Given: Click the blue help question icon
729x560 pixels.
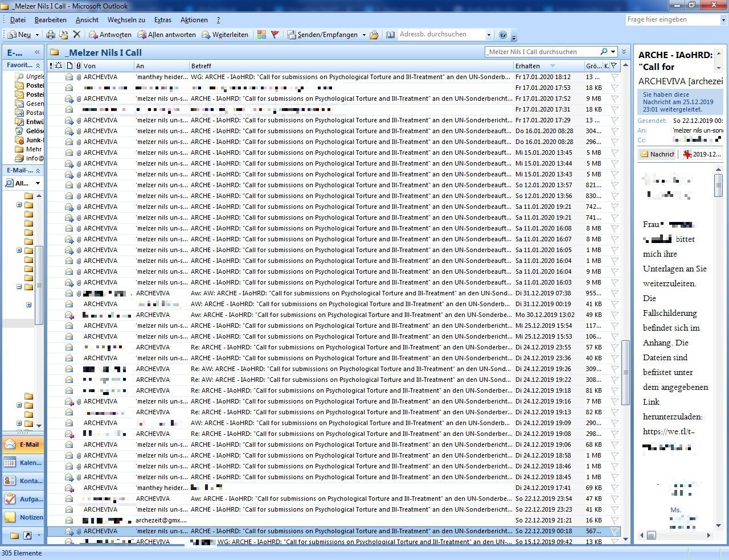Looking at the screenshot, I should tap(503, 35).
